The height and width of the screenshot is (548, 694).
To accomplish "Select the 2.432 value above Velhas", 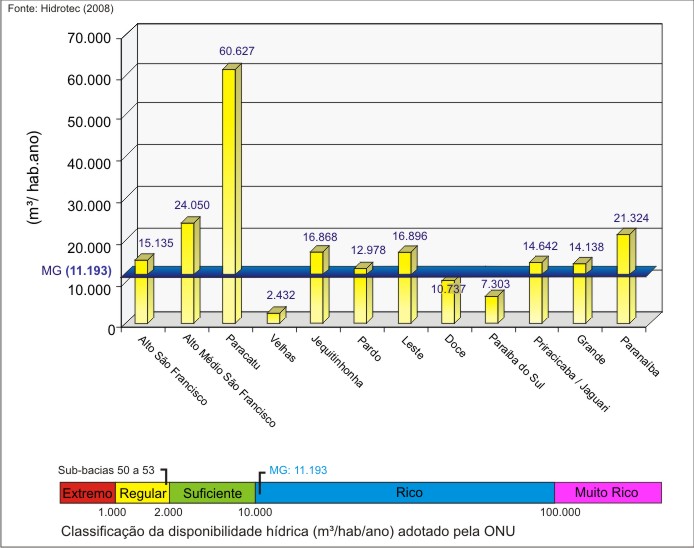I will pos(281,295).
